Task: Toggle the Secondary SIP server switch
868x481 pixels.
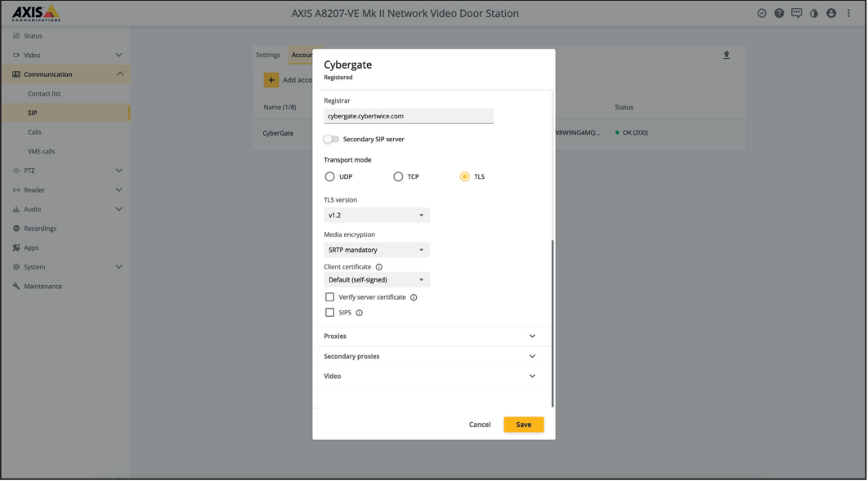Action: click(x=331, y=139)
